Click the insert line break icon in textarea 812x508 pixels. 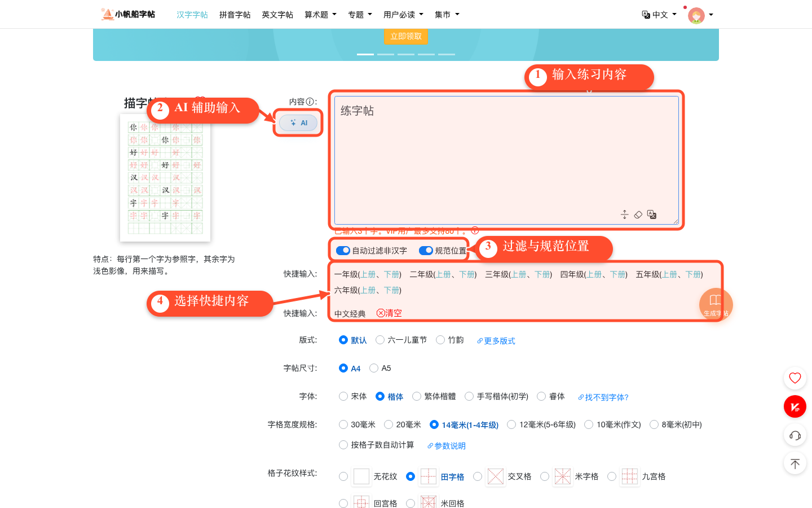[624, 214]
